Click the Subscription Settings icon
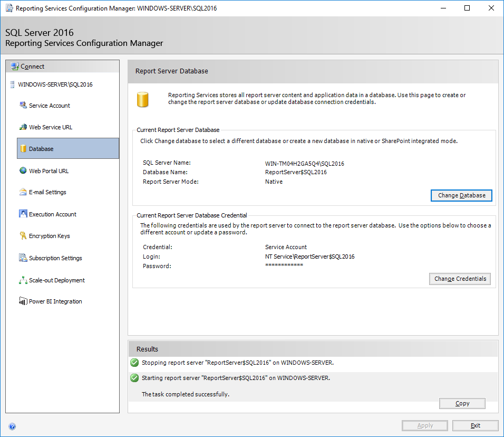 23,258
